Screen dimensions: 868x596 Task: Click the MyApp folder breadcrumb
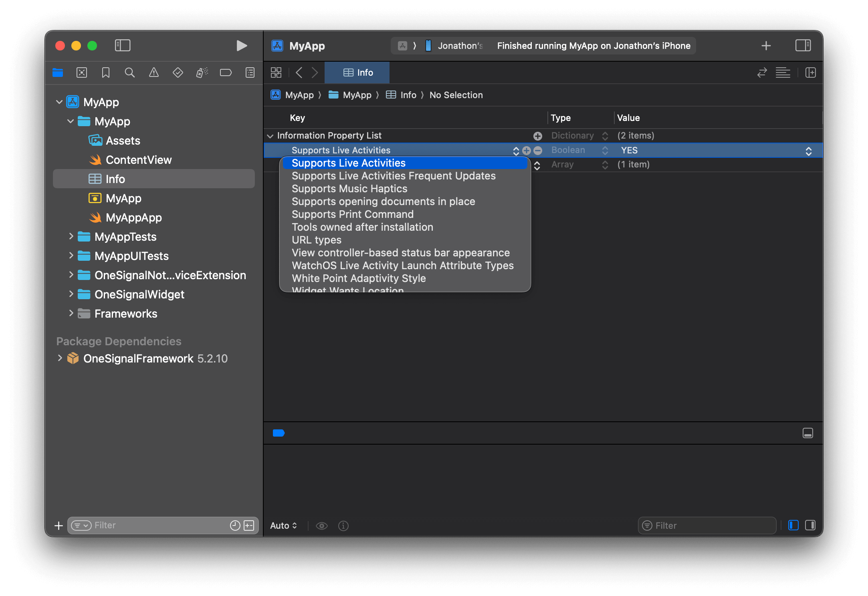tap(350, 95)
